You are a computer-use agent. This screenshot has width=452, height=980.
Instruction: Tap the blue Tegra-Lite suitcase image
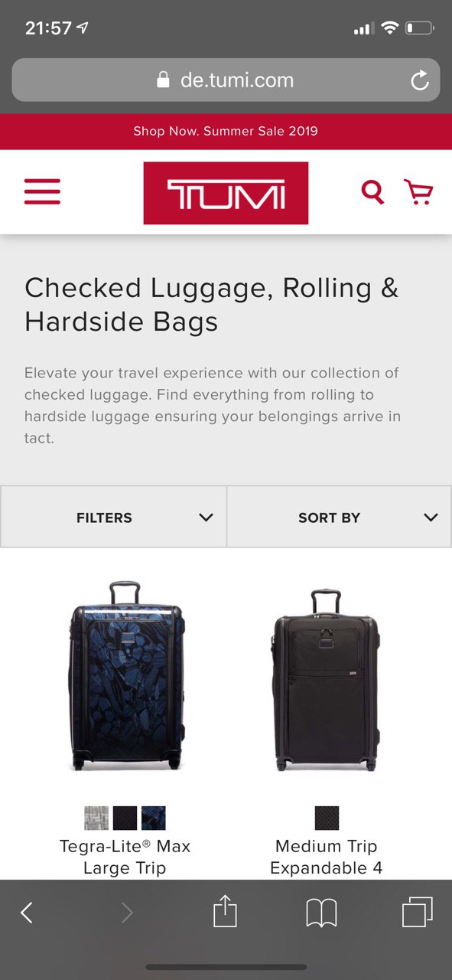pos(125,675)
